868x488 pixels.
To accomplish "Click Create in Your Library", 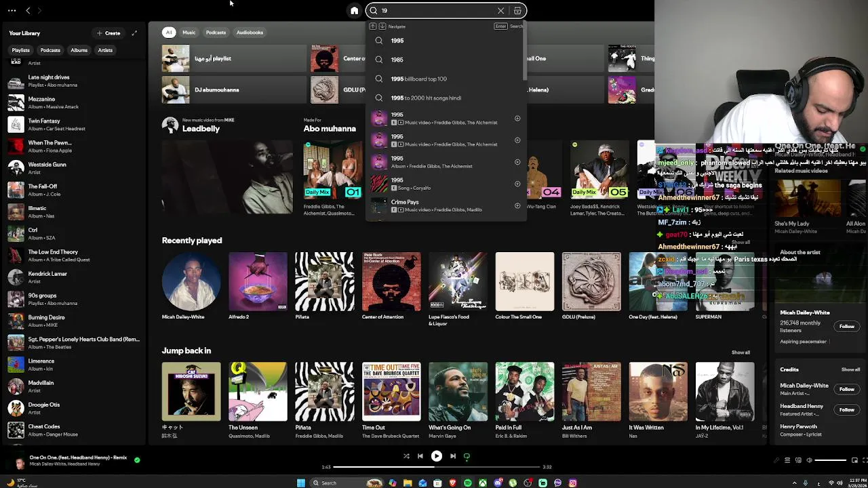I will click(x=108, y=33).
